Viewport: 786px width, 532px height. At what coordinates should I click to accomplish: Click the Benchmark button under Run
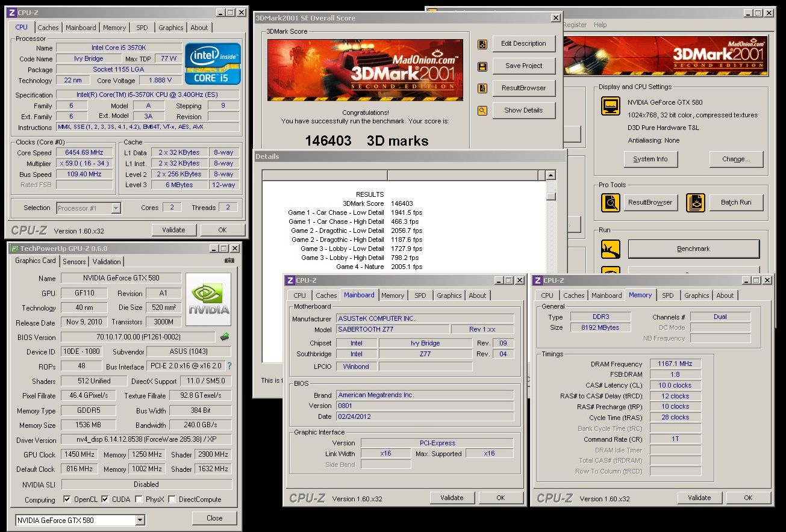pos(694,249)
